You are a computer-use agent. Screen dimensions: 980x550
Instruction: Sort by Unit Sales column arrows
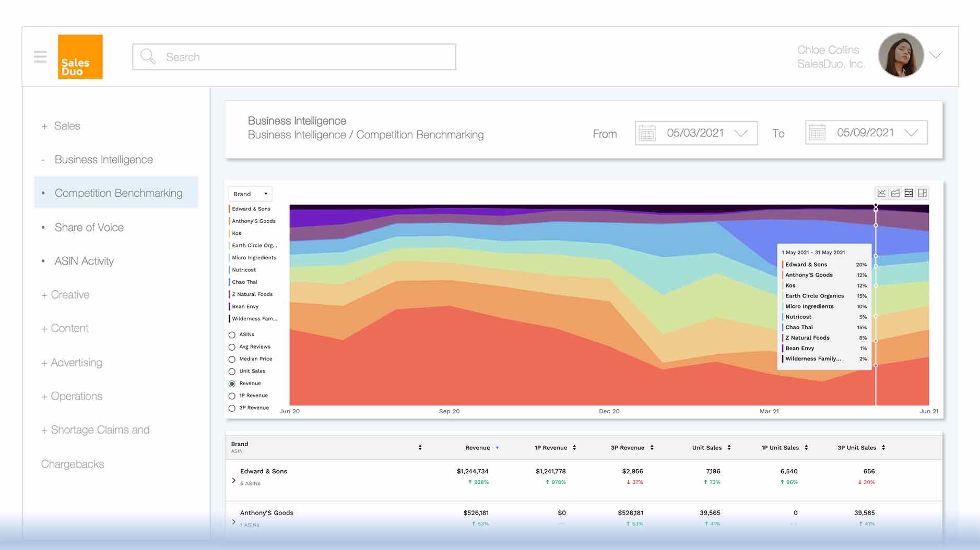pos(729,448)
